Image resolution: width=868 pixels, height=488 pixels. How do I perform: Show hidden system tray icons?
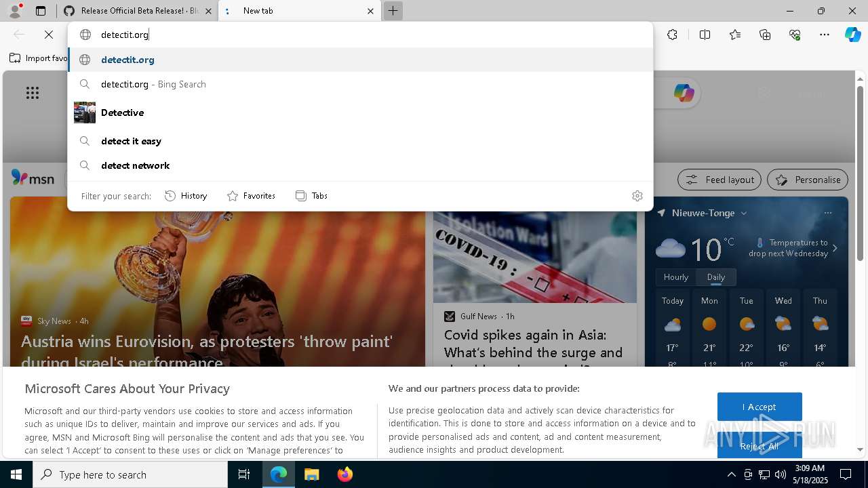point(731,474)
